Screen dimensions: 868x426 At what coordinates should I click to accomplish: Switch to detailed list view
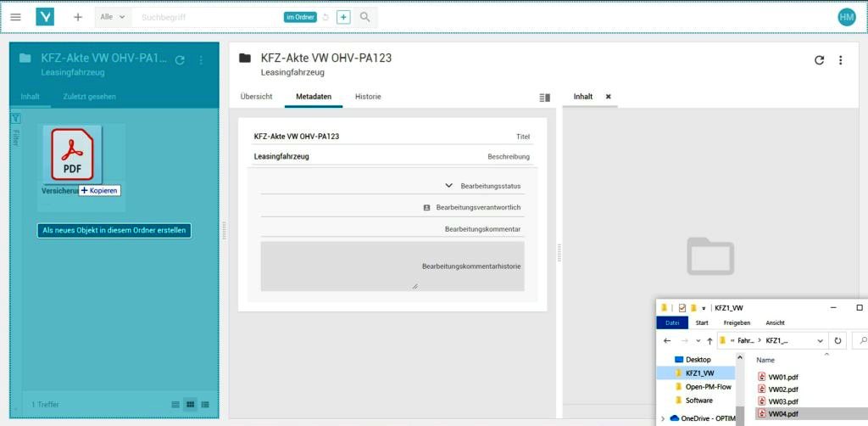pyautogui.click(x=205, y=405)
